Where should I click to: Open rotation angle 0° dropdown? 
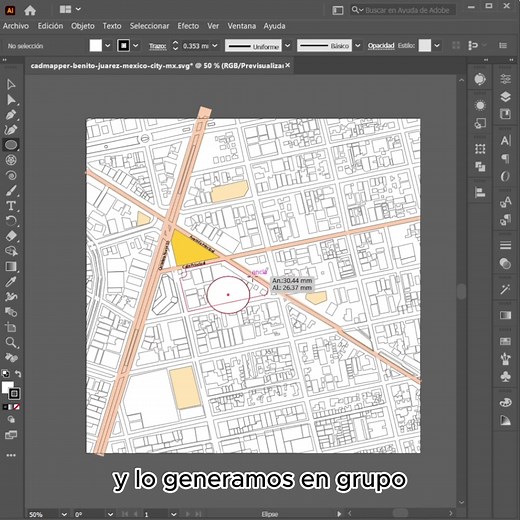[x=110, y=514]
